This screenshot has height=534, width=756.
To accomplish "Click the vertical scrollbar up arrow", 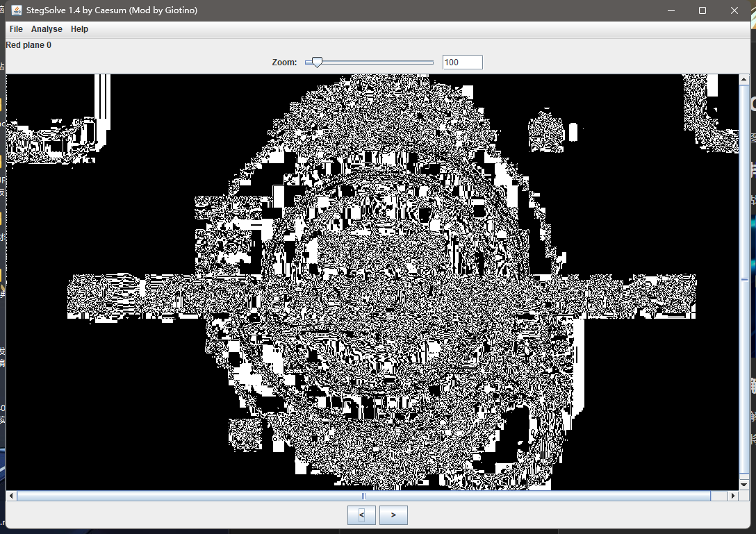I will click(x=744, y=80).
